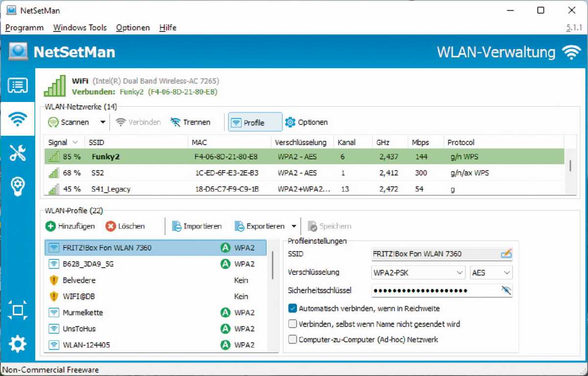This screenshot has height=376, width=588.
Task: Sort networks by MAC column header
Action: click(x=230, y=143)
